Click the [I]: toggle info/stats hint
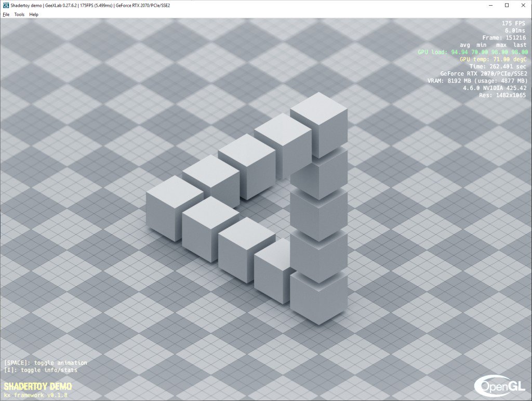Image resolution: width=532 pixels, height=401 pixels. 41,370
